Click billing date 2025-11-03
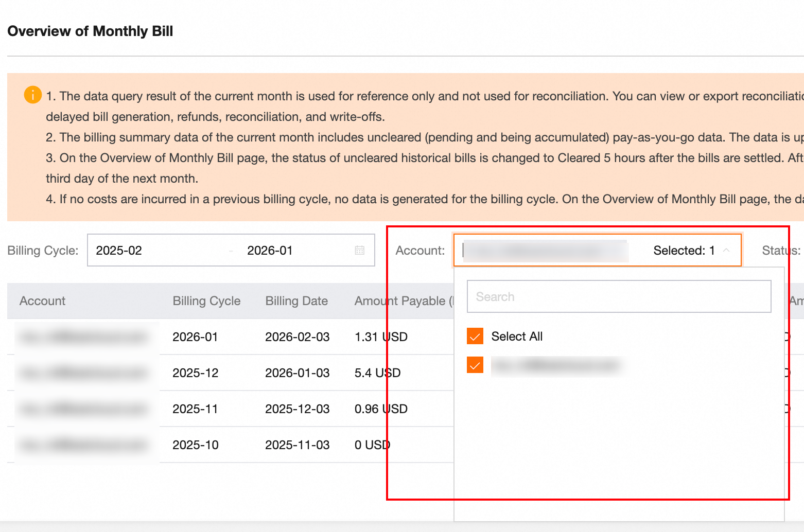804x532 pixels. 297,445
